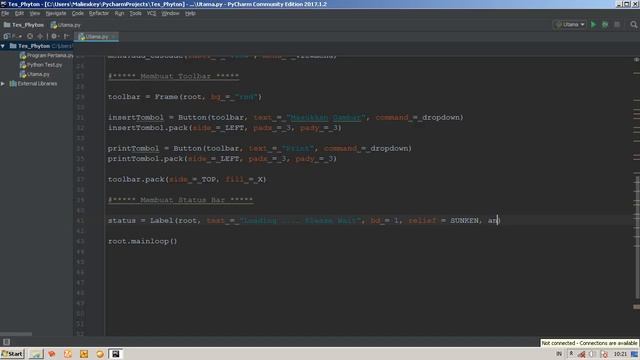Open the Window menu
This screenshot has height=360, width=640.
(170, 13)
